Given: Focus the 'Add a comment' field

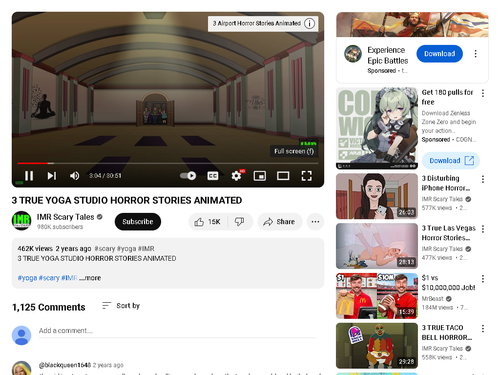Looking at the screenshot, I should [x=177, y=331].
